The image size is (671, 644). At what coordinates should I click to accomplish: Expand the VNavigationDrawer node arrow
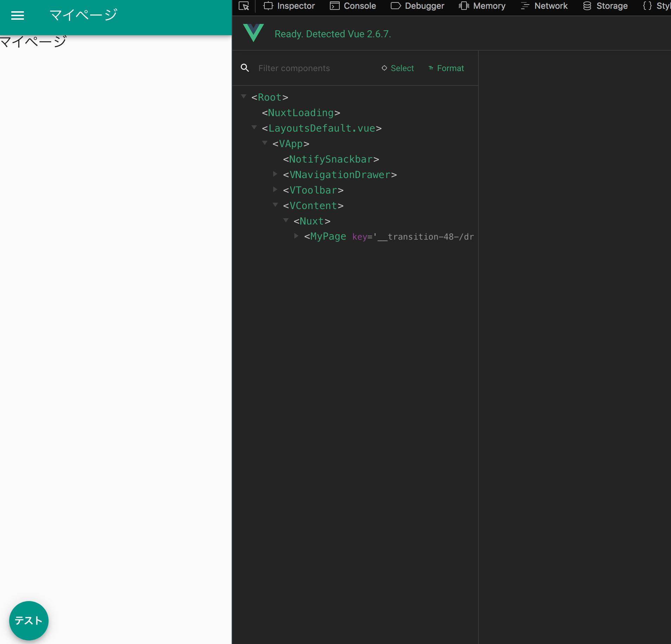click(x=275, y=174)
